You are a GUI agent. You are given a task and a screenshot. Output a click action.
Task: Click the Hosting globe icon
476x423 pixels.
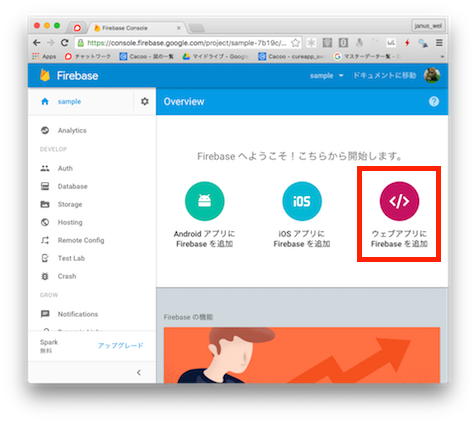(x=45, y=222)
